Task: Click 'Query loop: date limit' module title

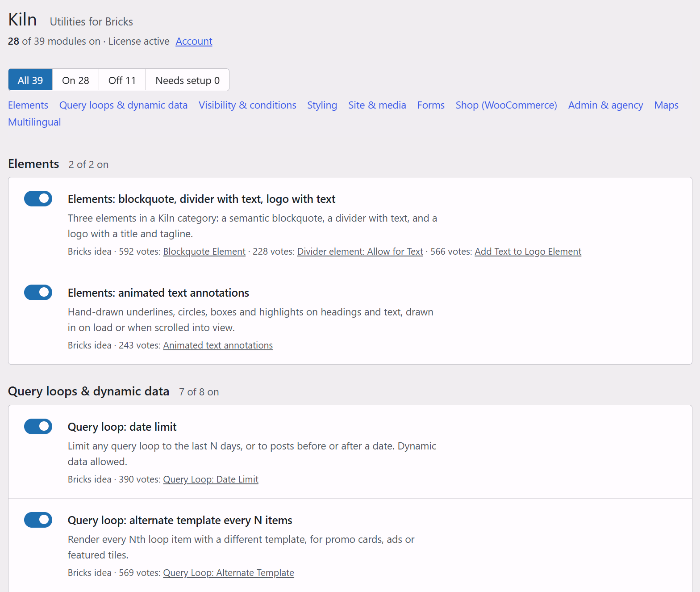Action: coord(122,427)
